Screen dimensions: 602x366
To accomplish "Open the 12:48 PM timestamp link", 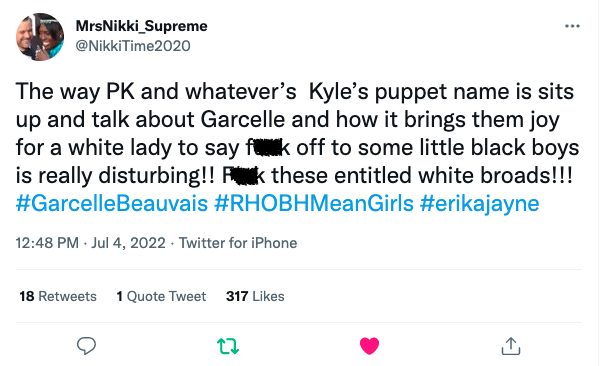I will pyautogui.click(x=47, y=243).
